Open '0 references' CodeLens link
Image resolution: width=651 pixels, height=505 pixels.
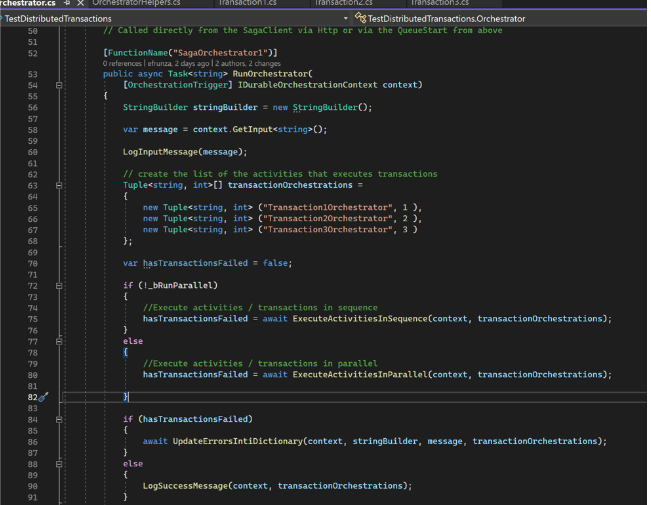tap(122, 64)
